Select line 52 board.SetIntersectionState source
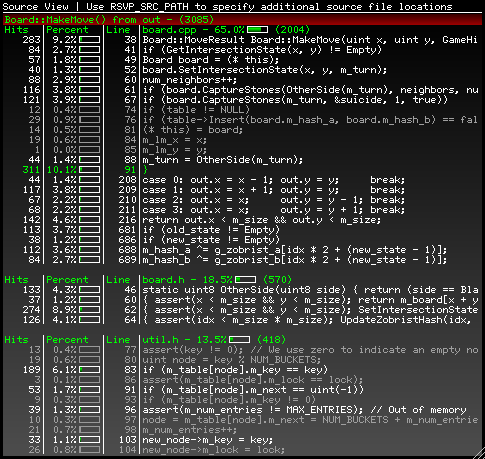This screenshot has height=459, width=485. coord(265,70)
